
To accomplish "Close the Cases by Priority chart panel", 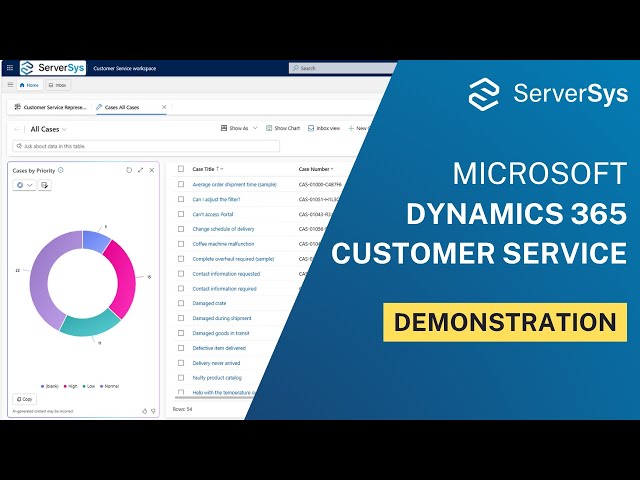I will (152, 170).
